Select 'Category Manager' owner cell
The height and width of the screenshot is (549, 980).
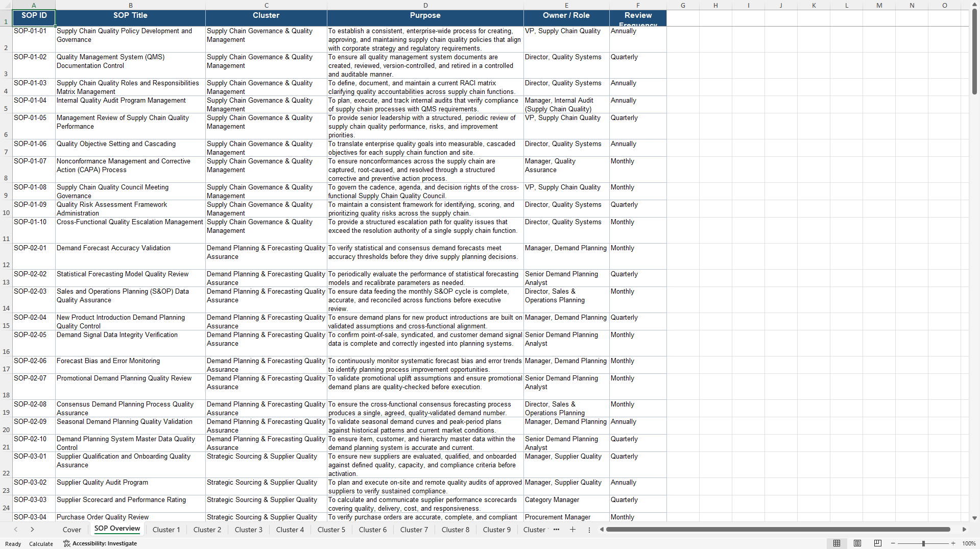tap(566, 504)
